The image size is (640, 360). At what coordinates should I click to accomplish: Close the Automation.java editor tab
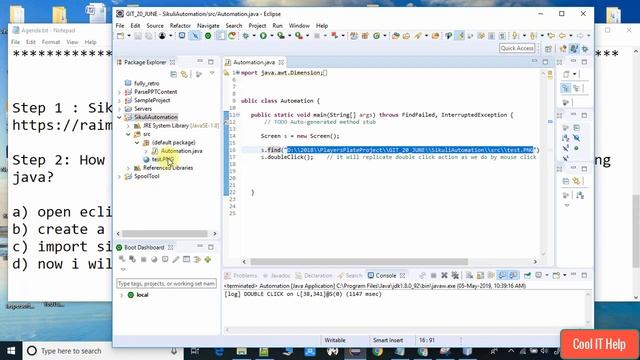coord(281,62)
